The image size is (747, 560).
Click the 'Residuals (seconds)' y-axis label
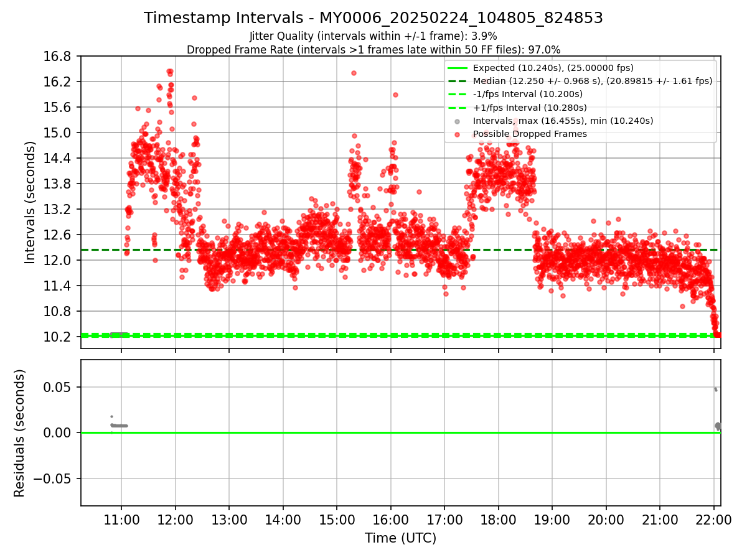click(19, 433)
